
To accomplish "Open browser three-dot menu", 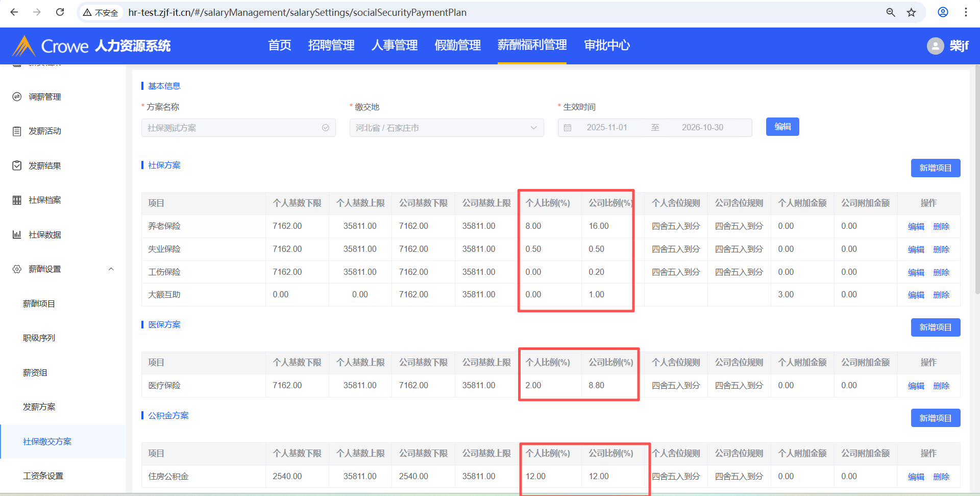I will point(966,12).
